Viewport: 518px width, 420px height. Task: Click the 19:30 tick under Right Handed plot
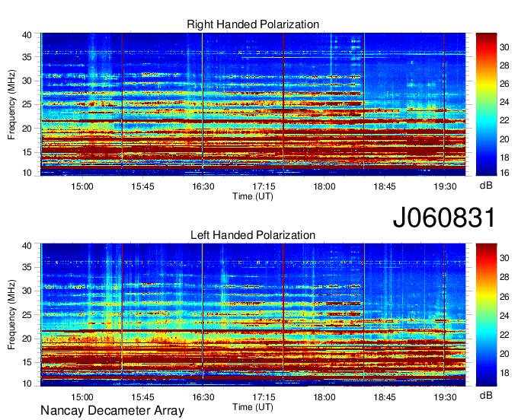pos(445,186)
